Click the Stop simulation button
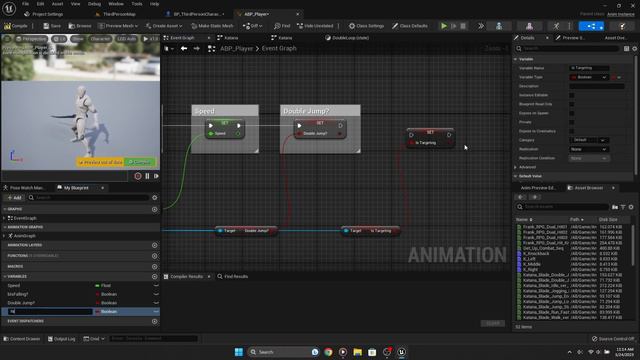Image resolution: width=640 pixels, height=360 pixels. click(463, 26)
